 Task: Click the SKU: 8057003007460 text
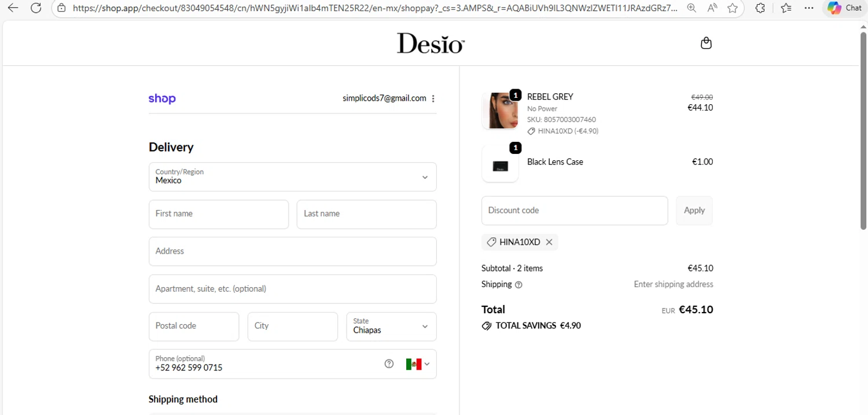point(561,120)
